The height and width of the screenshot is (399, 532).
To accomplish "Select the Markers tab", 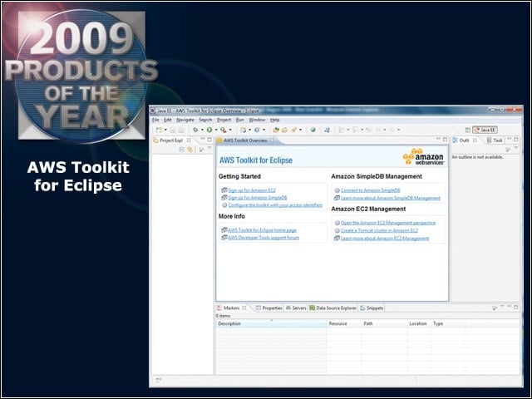I will click(231, 308).
